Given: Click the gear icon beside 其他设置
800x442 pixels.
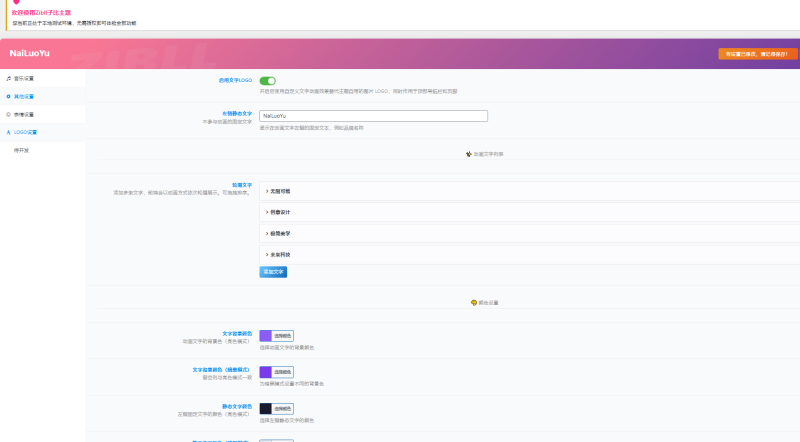Looking at the screenshot, I should point(9,96).
